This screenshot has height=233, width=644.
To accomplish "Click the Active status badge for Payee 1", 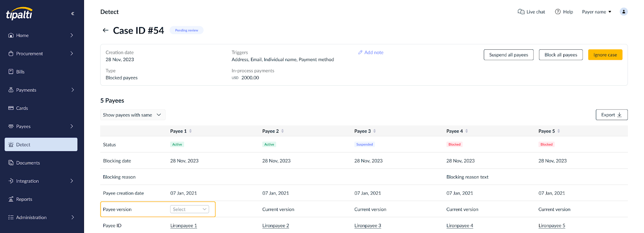I will [x=177, y=144].
